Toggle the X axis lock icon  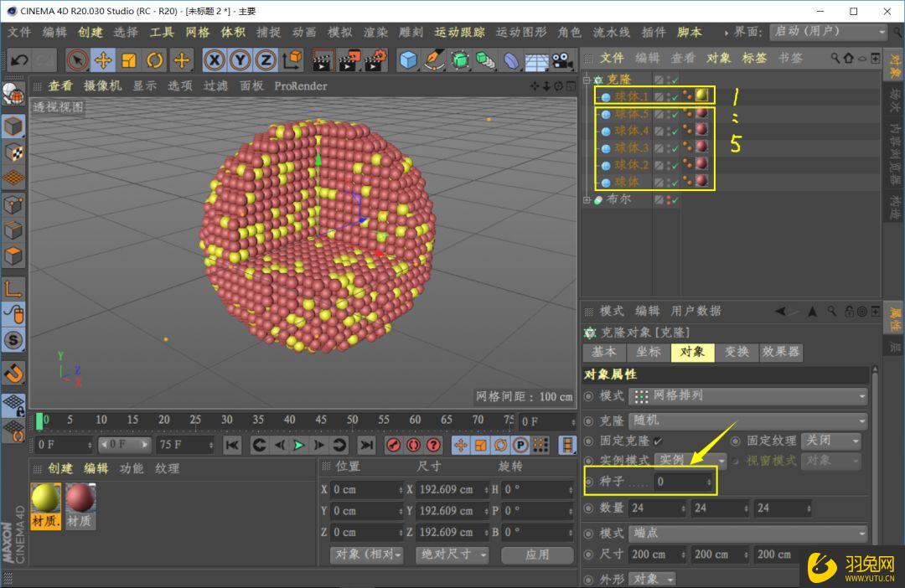click(x=215, y=59)
